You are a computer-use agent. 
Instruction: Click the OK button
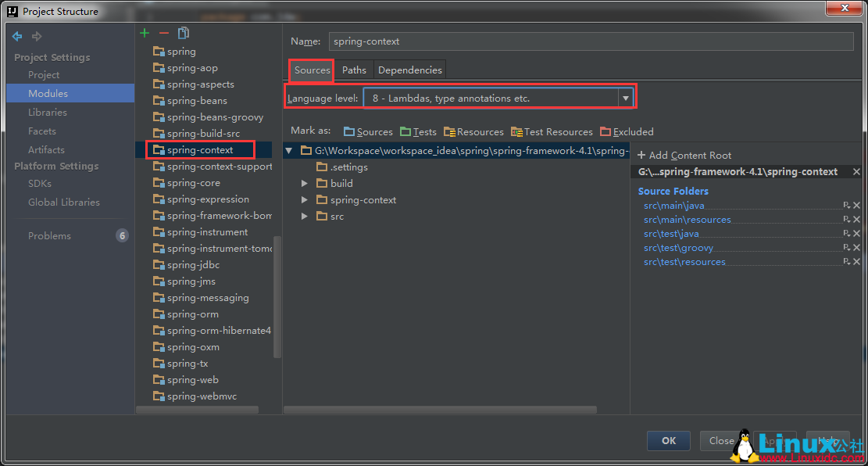pos(669,440)
